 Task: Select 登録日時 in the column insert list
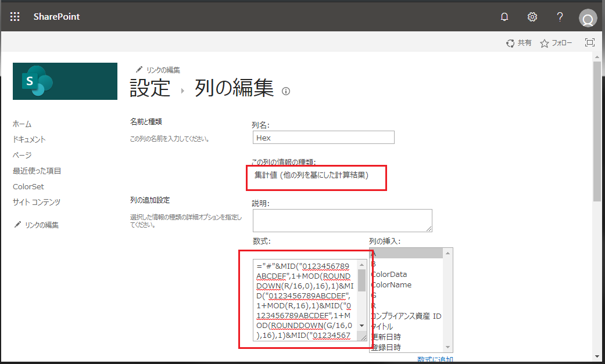(x=406, y=347)
